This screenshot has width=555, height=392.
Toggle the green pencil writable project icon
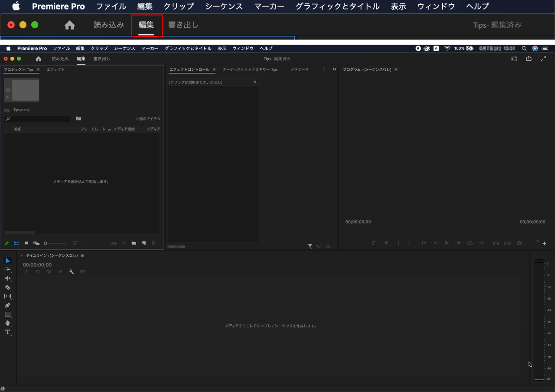[7, 243]
